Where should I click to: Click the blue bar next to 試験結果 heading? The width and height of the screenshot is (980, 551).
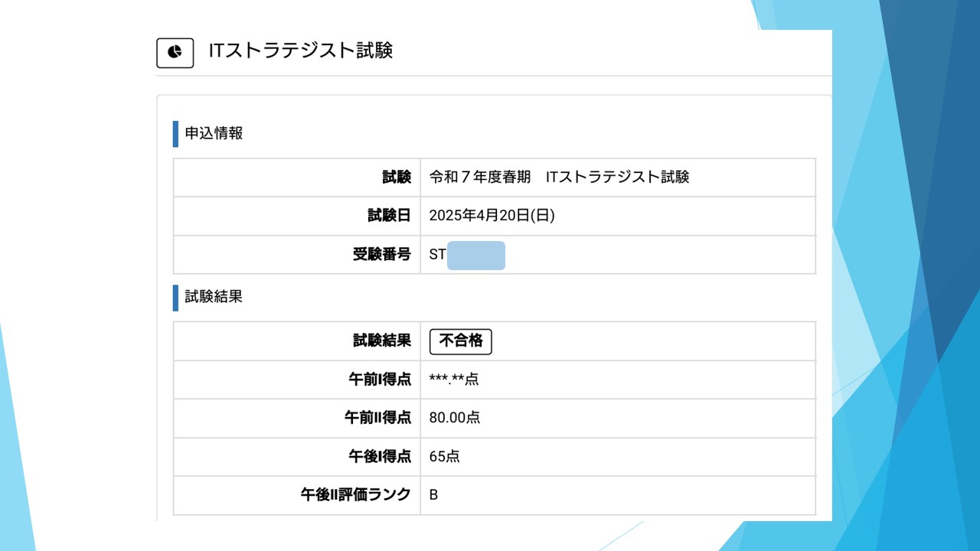[175, 298]
